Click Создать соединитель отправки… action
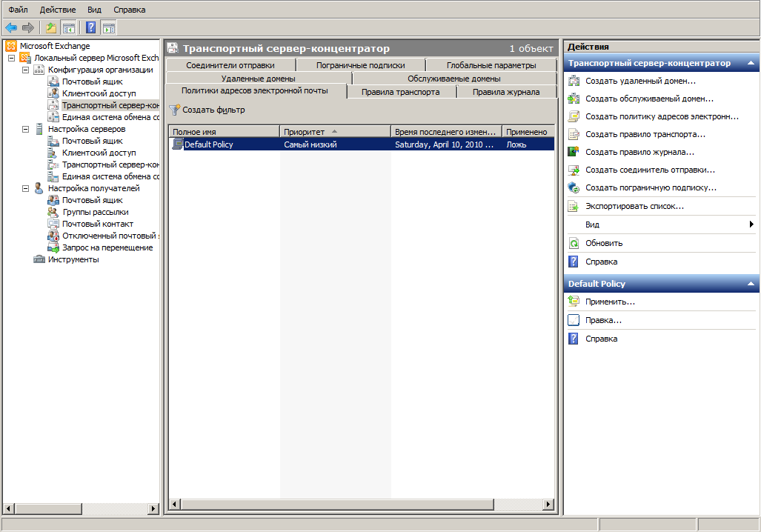 (650, 170)
